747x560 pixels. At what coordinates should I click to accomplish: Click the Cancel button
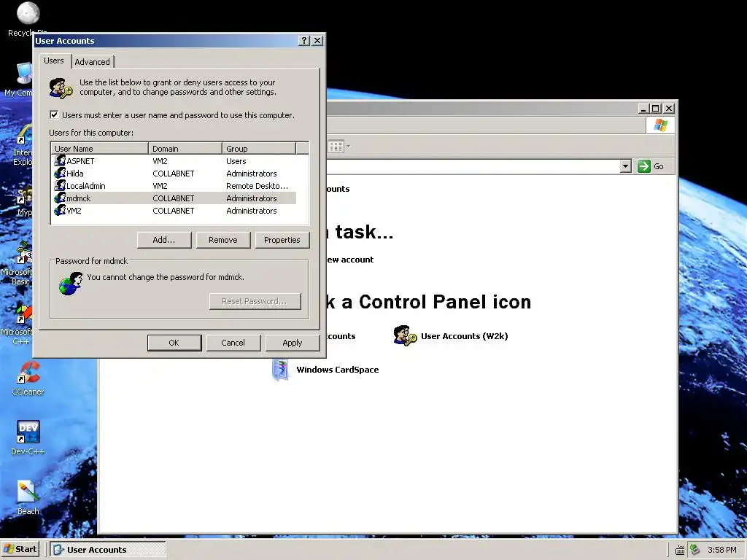tap(233, 343)
